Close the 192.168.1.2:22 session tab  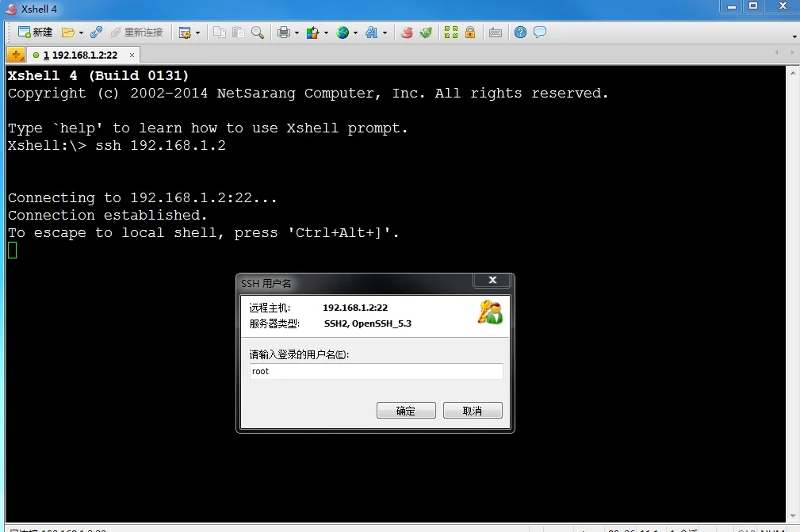[132, 55]
